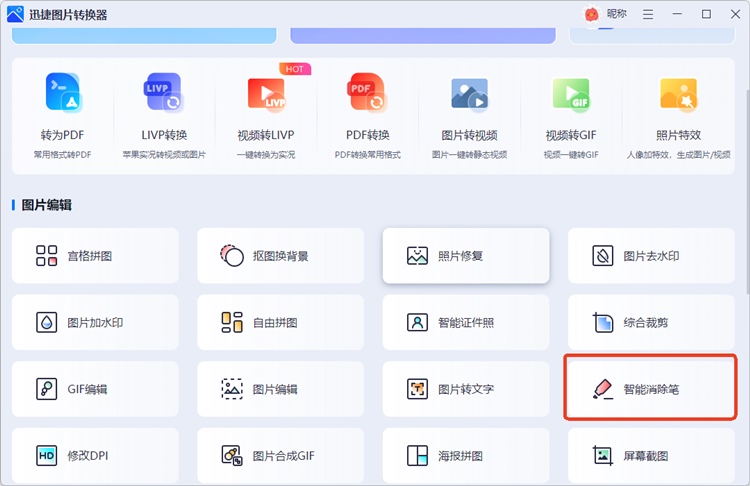
Task: Open 抠图换背景 background replacement
Action: (x=280, y=255)
